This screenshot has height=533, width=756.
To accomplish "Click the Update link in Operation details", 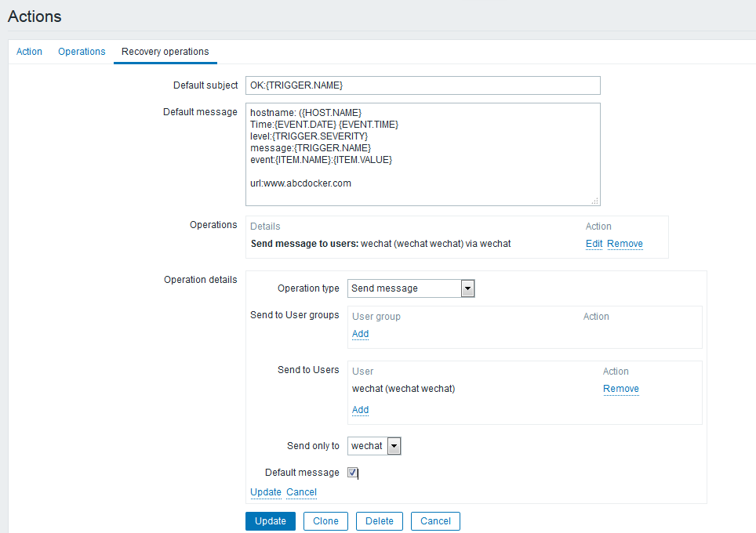I will (265, 492).
